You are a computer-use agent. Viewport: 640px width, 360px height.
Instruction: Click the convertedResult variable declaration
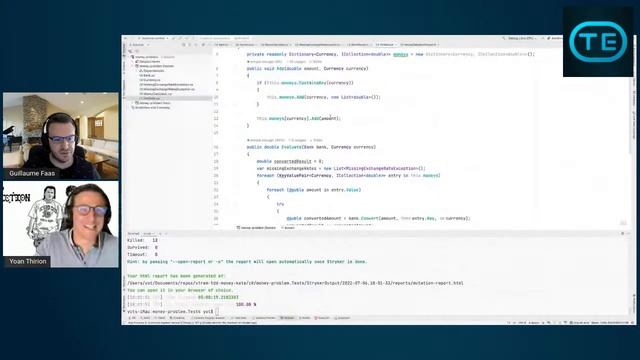pyautogui.click(x=292, y=161)
